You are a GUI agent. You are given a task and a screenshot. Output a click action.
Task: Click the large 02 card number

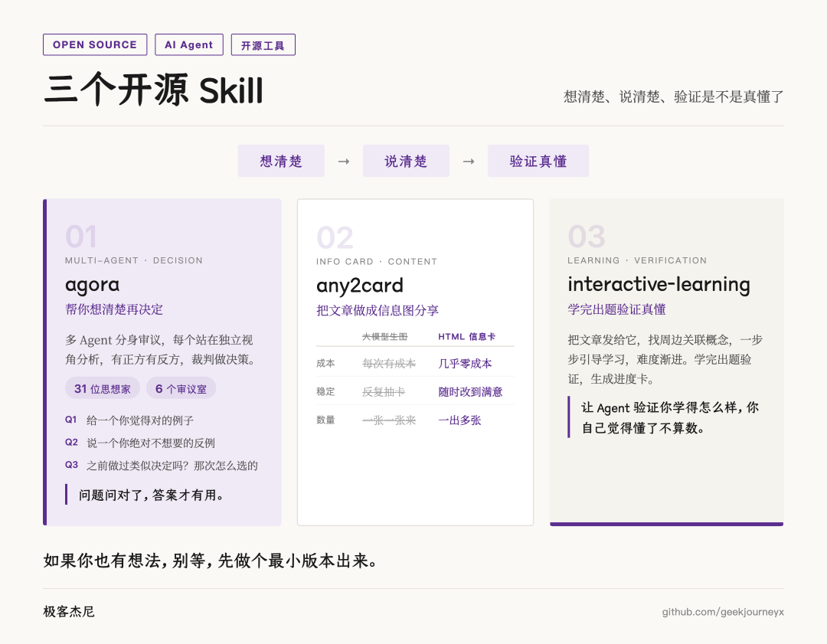coord(335,238)
